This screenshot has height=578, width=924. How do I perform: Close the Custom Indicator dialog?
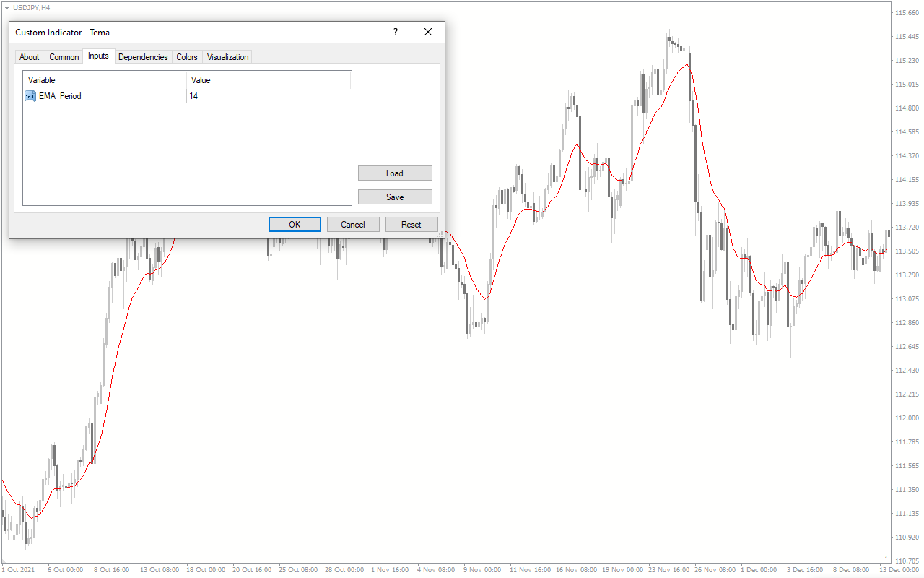428,32
